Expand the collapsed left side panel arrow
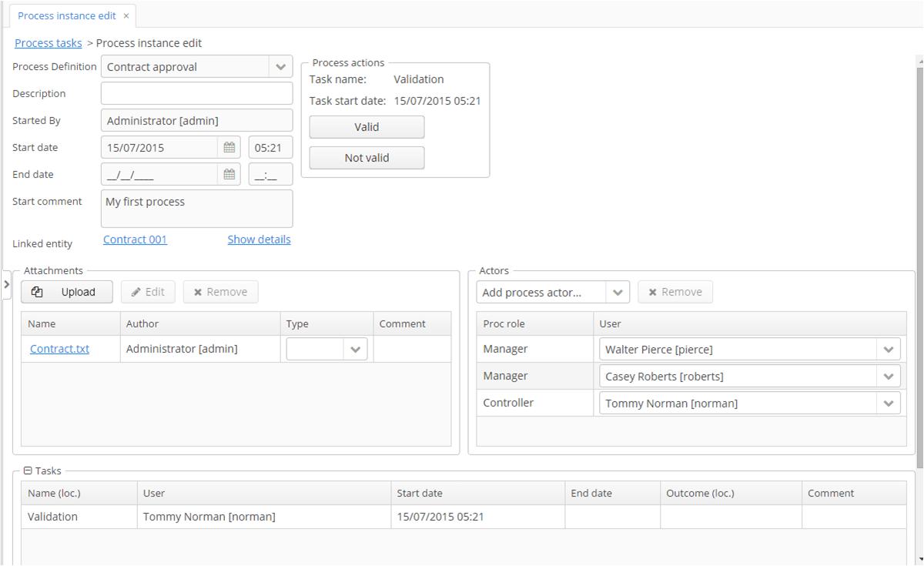 (x=6, y=285)
